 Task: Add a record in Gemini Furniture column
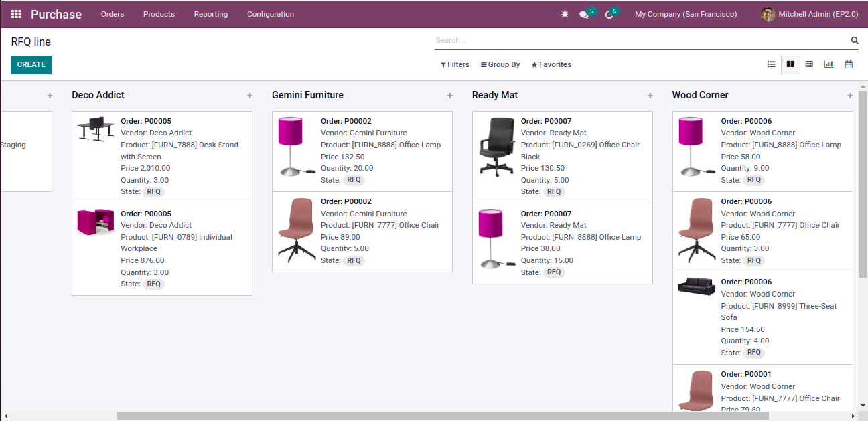coord(450,96)
